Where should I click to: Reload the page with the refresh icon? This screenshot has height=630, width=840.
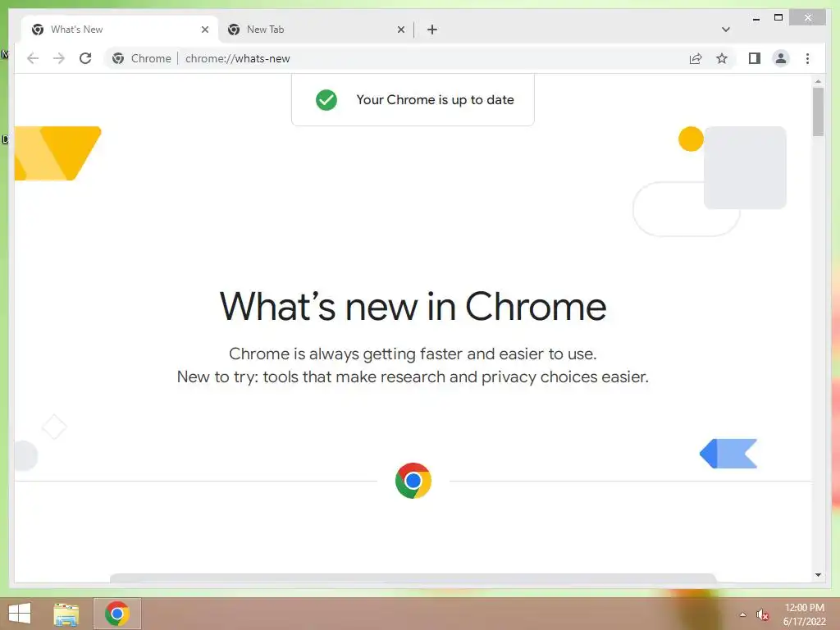tap(85, 58)
